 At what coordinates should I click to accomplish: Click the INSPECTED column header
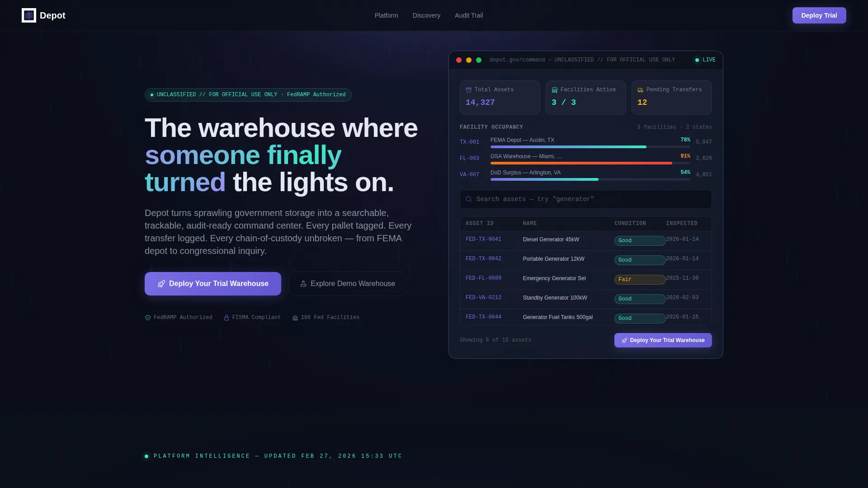tap(682, 224)
